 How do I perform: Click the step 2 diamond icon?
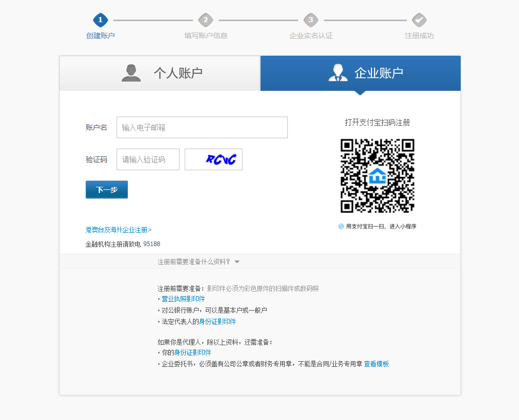click(x=205, y=20)
